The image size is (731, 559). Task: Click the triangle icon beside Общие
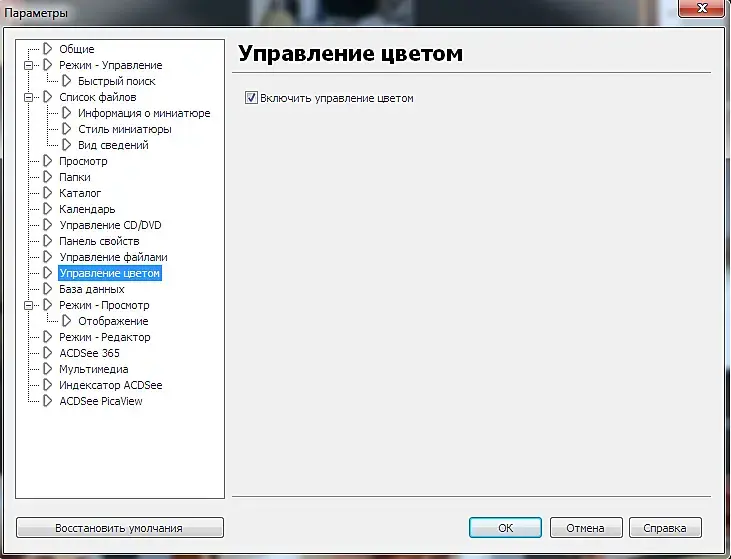pyautogui.click(x=48, y=48)
